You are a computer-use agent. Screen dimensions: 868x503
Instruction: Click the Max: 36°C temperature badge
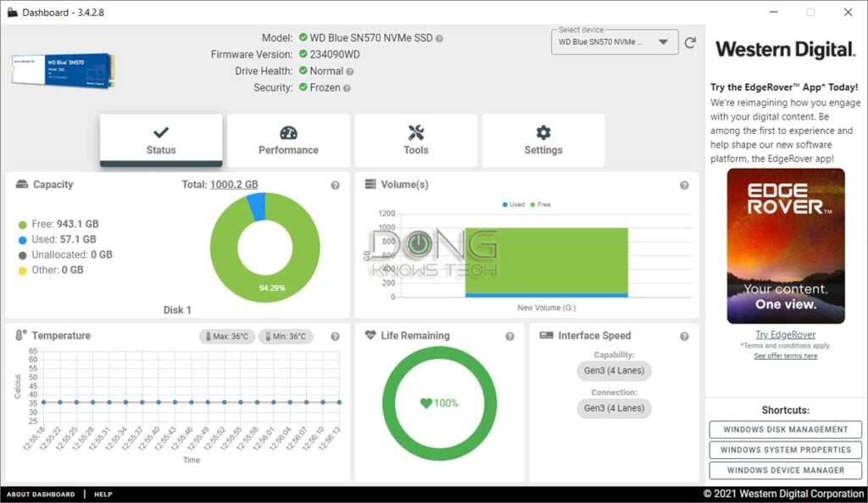(227, 336)
